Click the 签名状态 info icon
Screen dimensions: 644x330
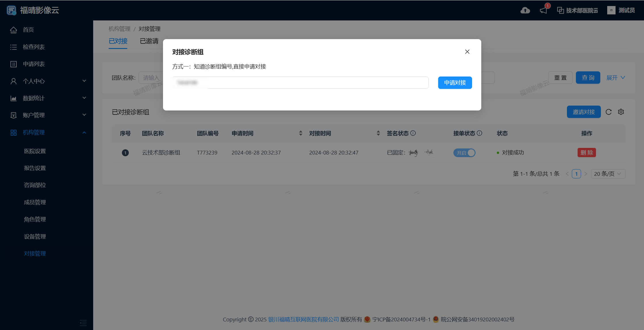(413, 133)
